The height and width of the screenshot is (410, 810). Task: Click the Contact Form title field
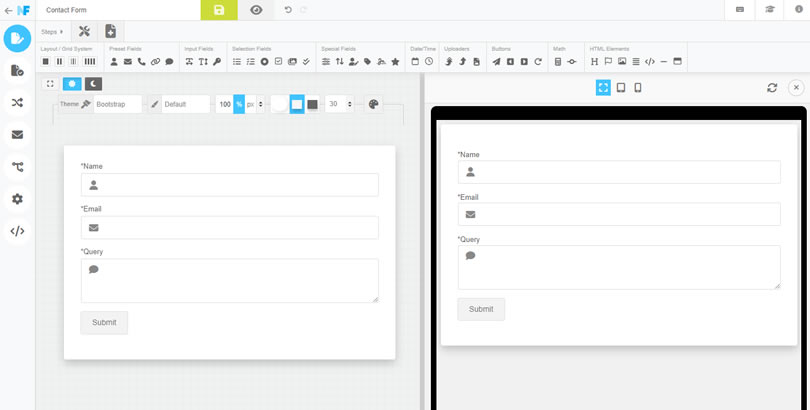click(118, 10)
